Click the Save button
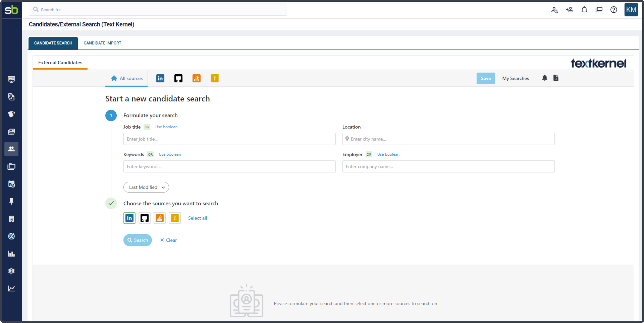Screen dimensions: 644x323 pos(485,78)
